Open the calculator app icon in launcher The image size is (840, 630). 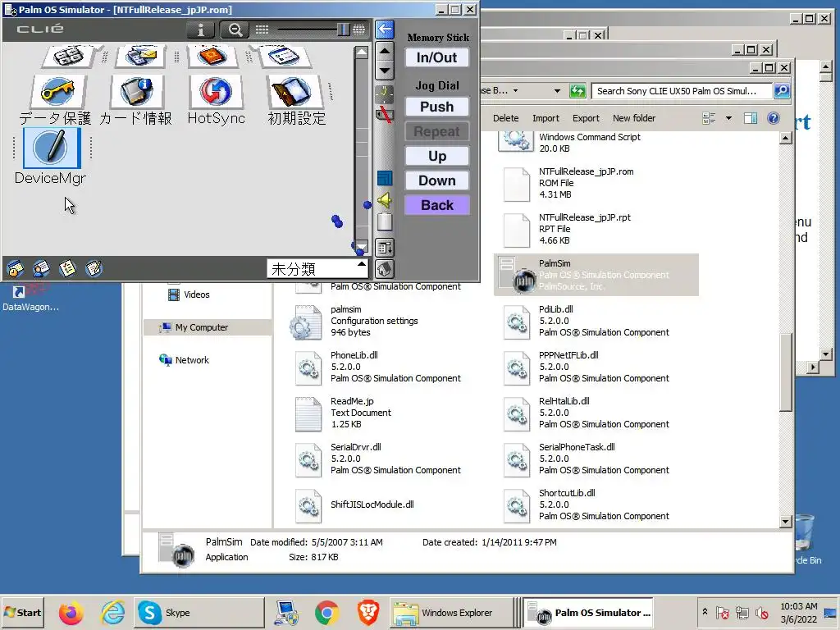[x=68, y=56]
